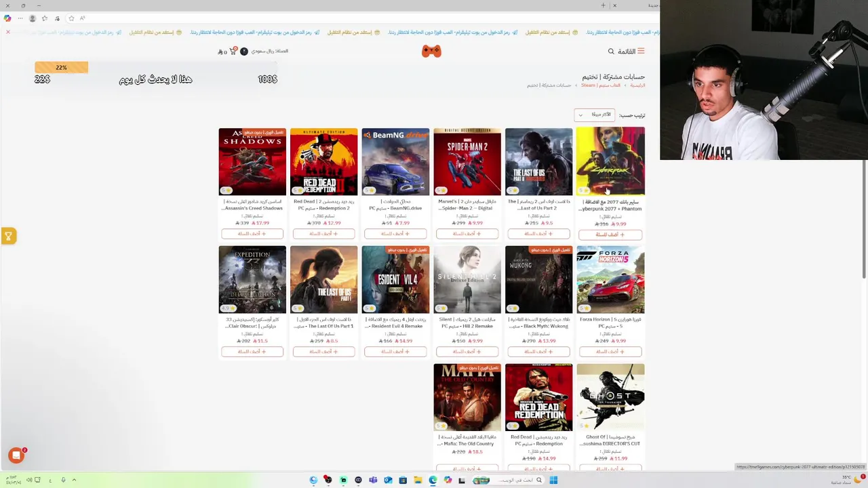Open Red Dead Redemption 1 thumbnail

[538, 397]
